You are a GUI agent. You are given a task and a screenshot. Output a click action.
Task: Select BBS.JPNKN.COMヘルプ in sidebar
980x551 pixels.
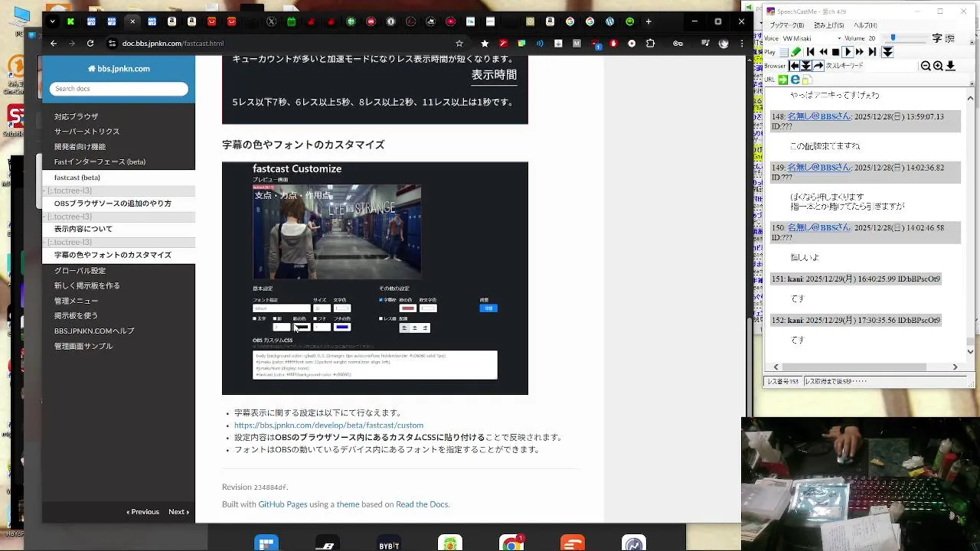pos(94,331)
